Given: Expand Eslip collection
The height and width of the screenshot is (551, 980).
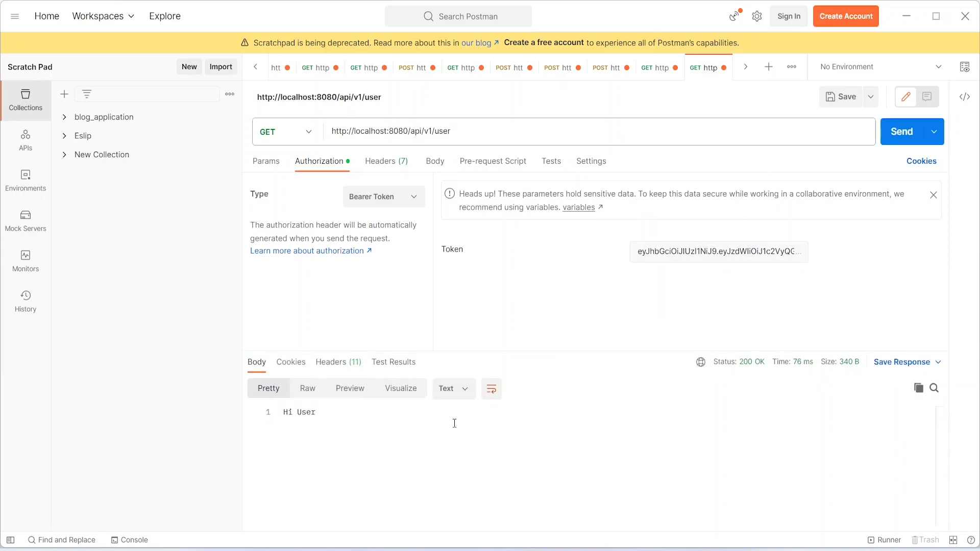Looking at the screenshot, I should click(64, 136).
